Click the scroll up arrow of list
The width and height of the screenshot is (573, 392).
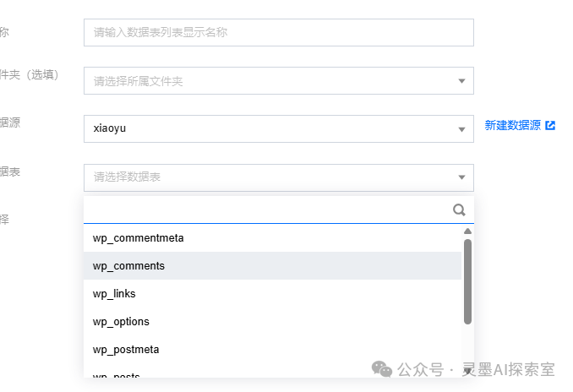coord(467,231)
